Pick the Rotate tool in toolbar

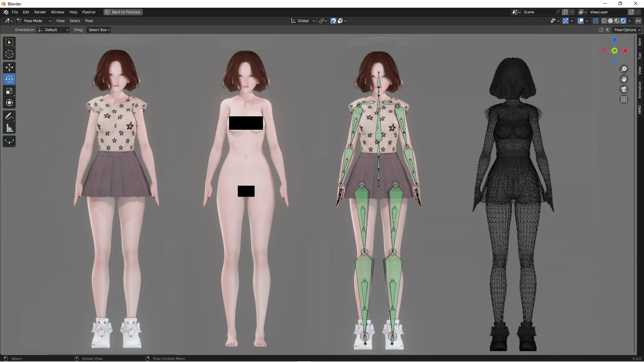click(x=9, y=79)
